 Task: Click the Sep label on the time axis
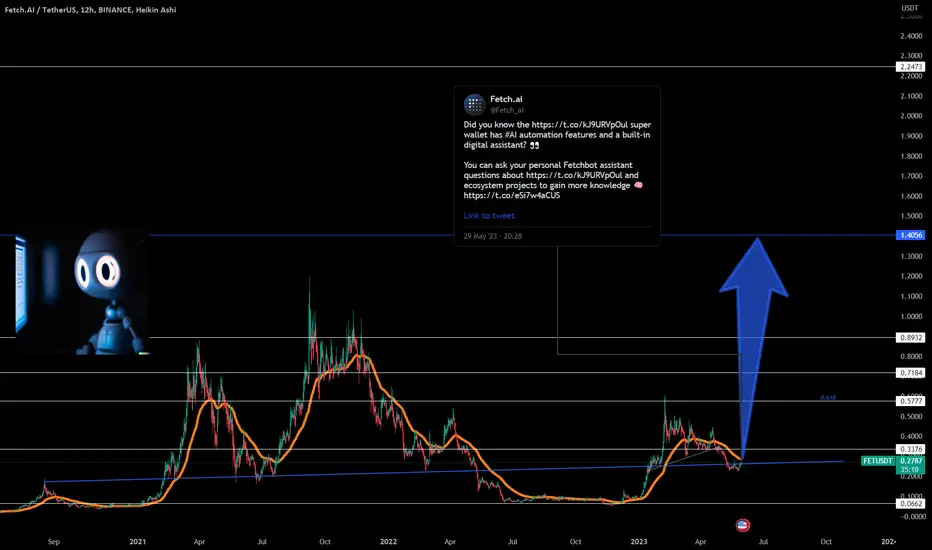point(53,542)
